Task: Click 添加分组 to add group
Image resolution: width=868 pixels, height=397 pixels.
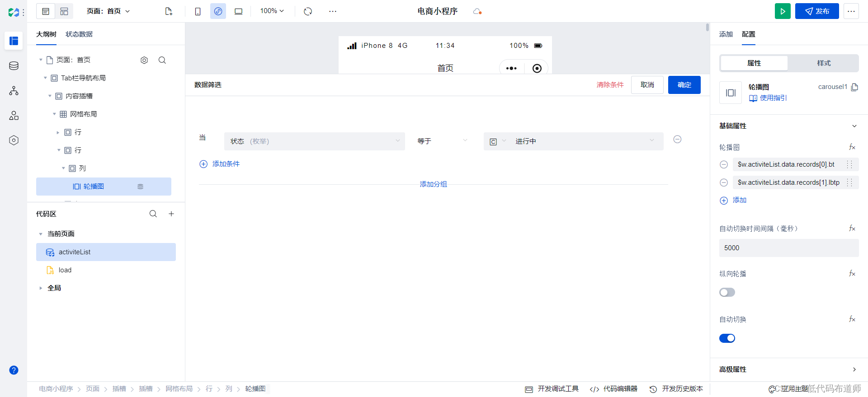Action: (x=433, y=184)
